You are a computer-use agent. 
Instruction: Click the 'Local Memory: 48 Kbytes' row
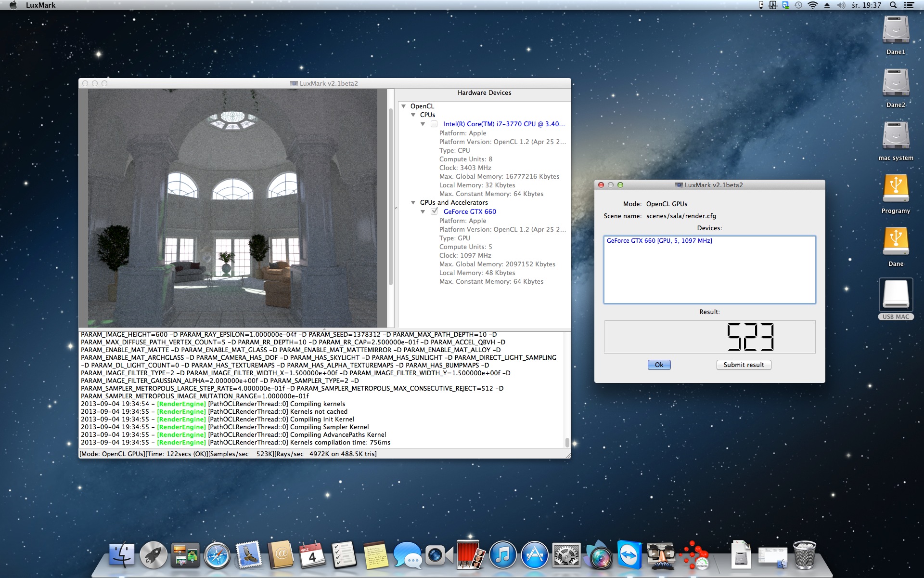click(477, 273)
